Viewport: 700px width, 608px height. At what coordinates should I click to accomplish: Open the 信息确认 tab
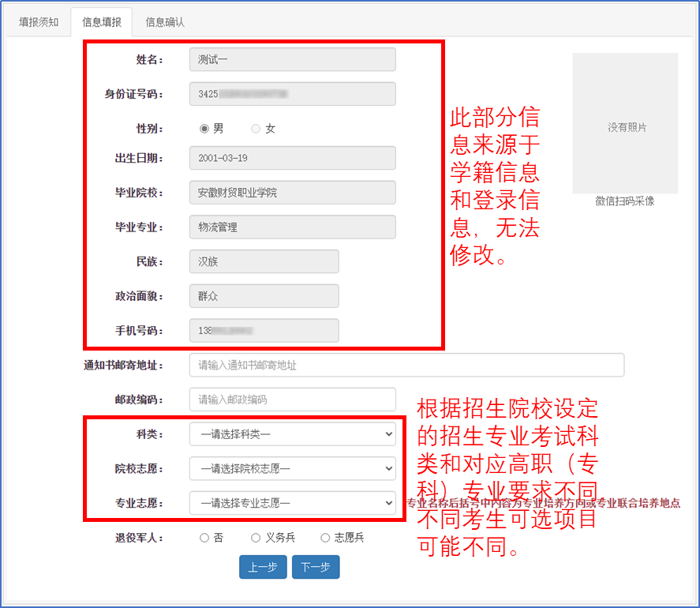165,22
